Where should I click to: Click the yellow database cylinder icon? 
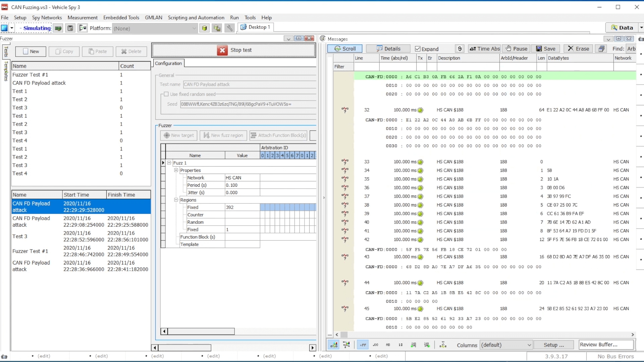204,28
